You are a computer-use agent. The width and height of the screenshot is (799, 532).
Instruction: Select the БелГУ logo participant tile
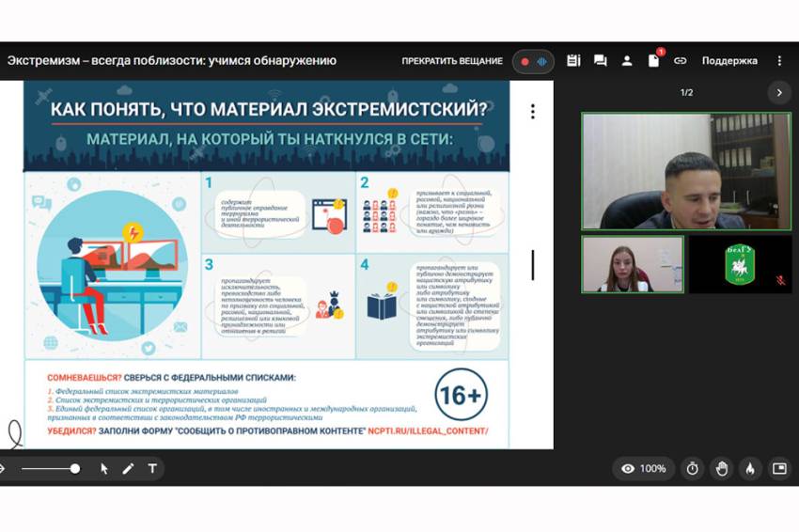[740, 264]
